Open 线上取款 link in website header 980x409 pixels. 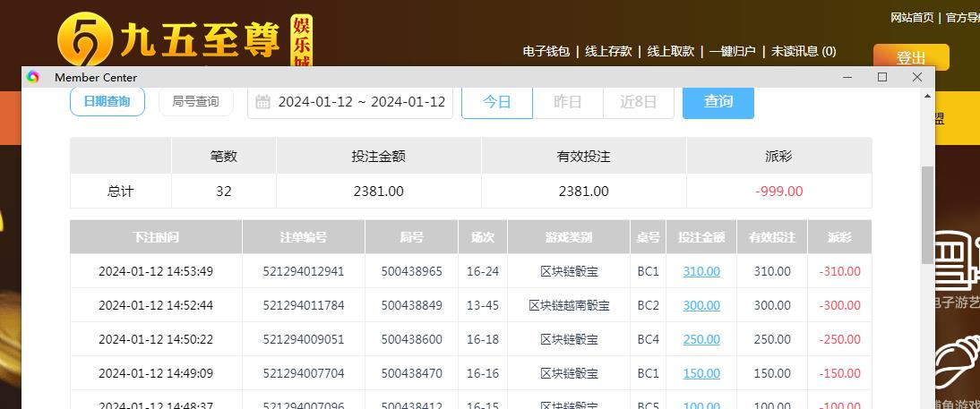tap(671, 51)
